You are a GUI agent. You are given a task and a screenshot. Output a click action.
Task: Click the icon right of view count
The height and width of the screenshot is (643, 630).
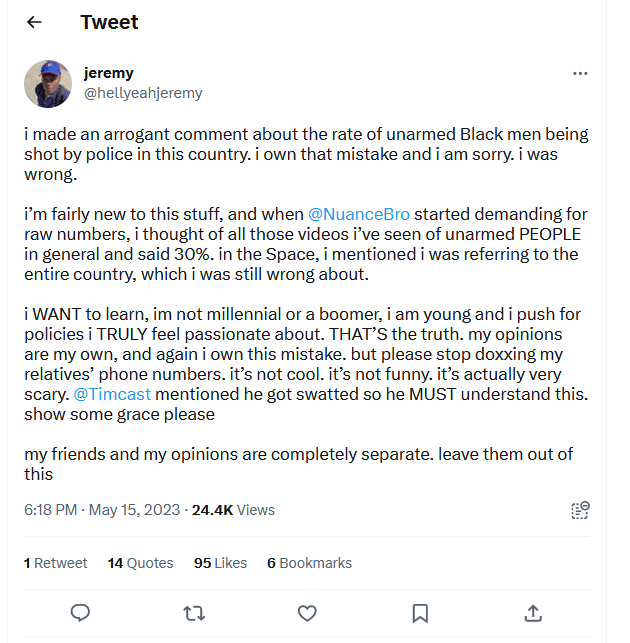580,510
